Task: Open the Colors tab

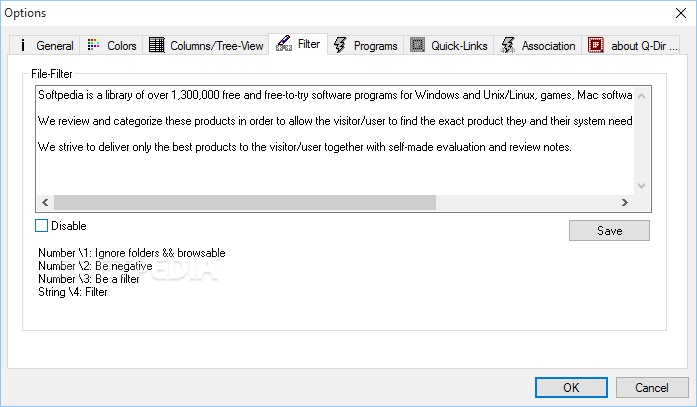Action: 111,45
